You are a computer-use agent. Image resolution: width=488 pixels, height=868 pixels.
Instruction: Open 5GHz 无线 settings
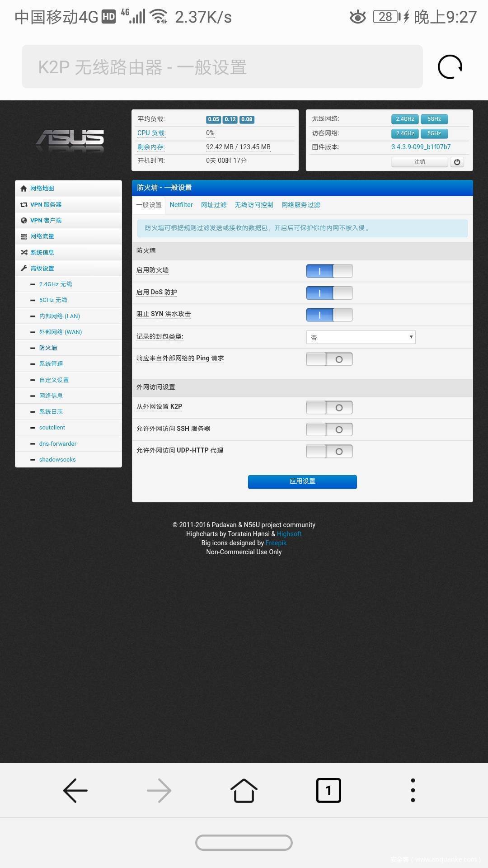pyautogui.click(x=69, y=300)
